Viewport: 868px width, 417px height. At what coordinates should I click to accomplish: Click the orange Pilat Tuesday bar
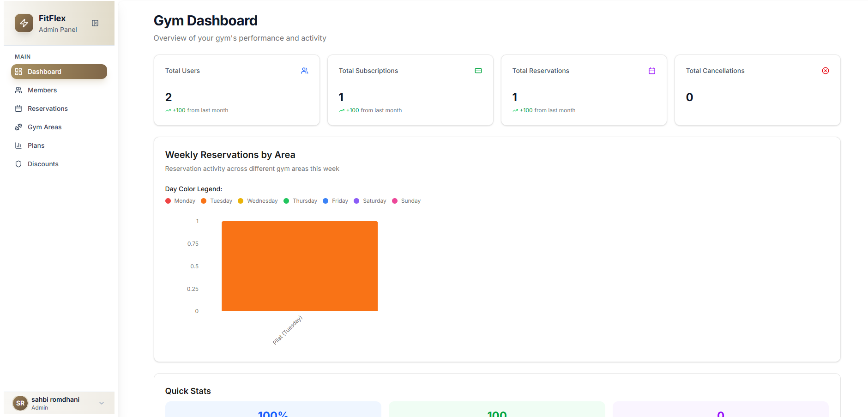pos(300,266)
